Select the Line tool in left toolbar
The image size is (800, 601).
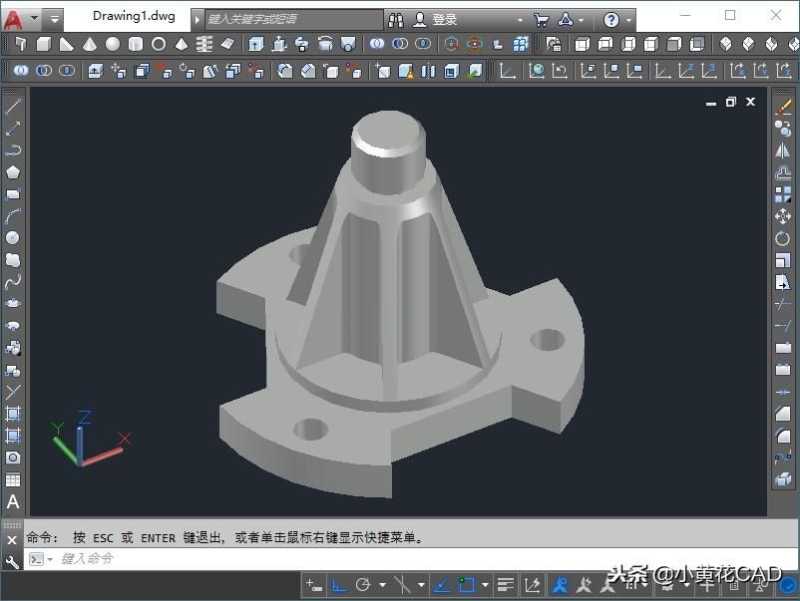(x=13, y=106)
